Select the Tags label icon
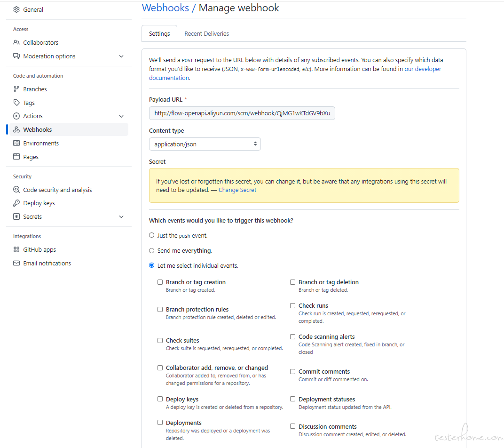Viewport: 504px width, 448px height. [16, 103]
